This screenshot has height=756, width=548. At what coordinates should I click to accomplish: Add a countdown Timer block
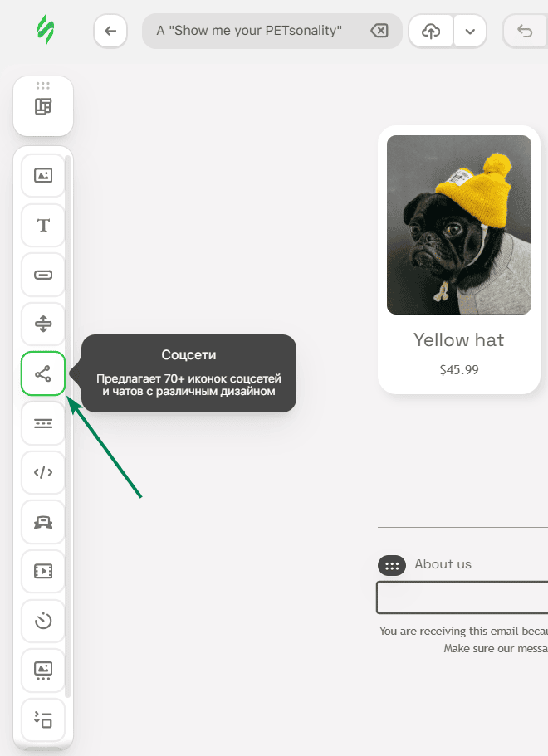pyautogui.click(x=43, y=621)
